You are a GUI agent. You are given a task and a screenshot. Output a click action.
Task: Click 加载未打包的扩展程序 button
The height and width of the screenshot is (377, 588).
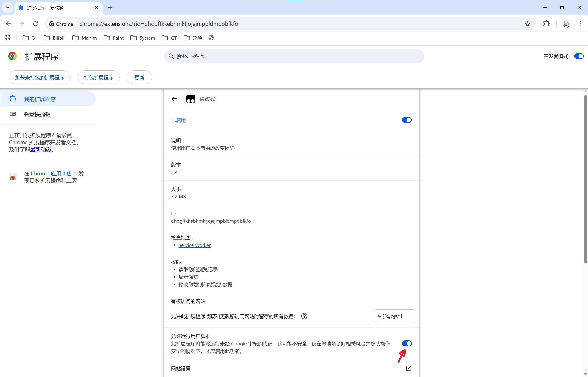point(40,77)
